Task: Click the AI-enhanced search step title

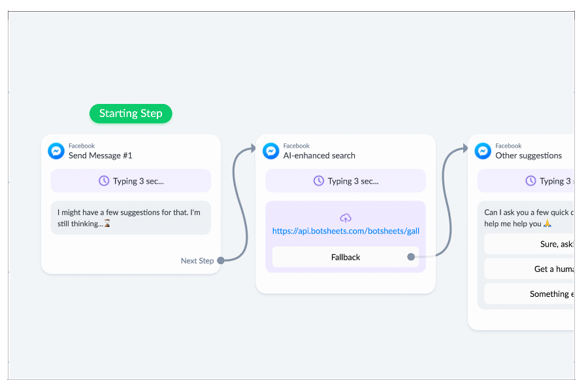Action: [318, 156]
